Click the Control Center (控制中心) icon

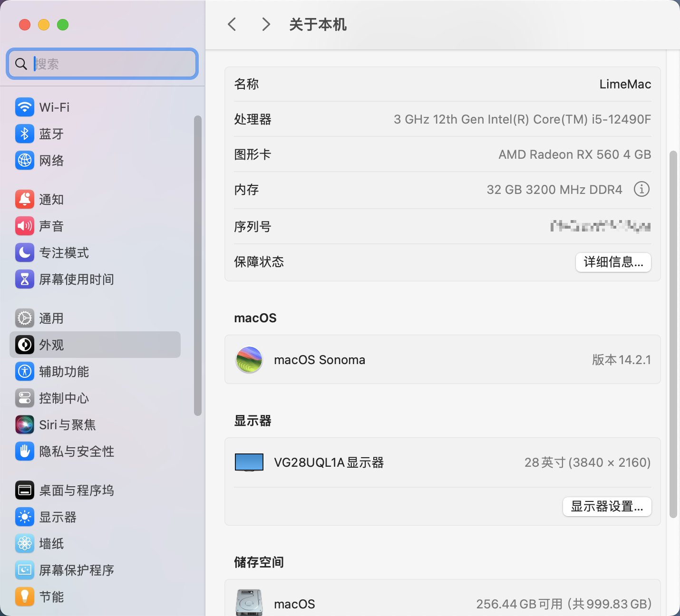click(x=25, y=398)
